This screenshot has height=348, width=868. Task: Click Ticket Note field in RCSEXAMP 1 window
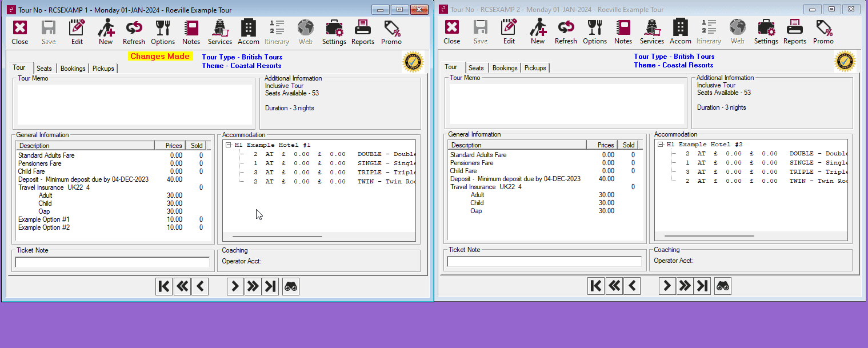coord(113,262)
